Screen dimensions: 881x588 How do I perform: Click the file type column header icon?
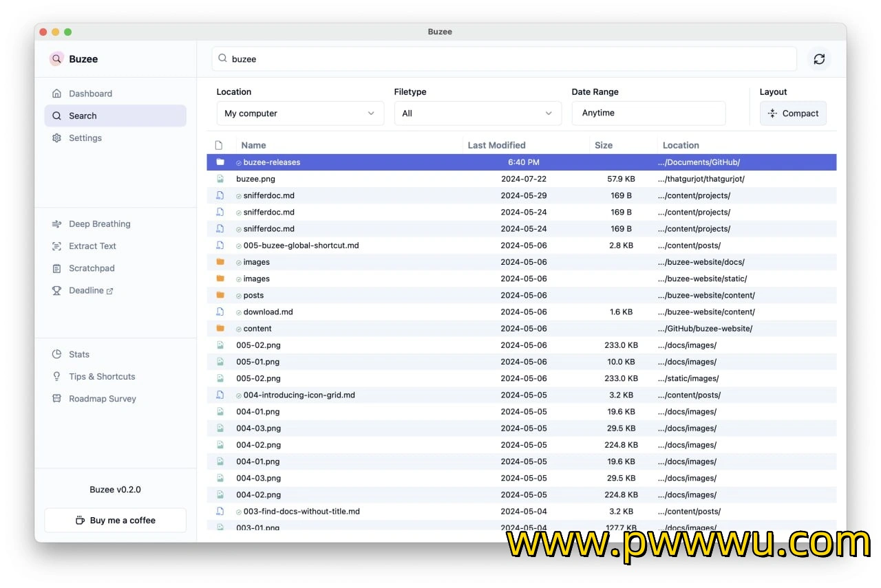(219, 145)
